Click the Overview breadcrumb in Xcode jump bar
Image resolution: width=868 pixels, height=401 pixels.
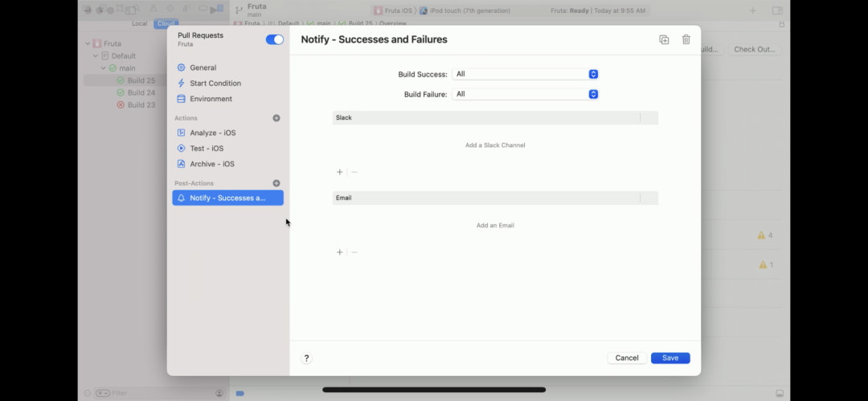click(x=392, y=24)
